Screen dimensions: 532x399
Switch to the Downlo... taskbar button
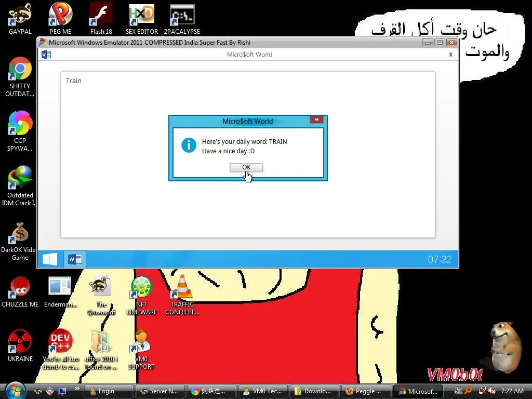314,391
